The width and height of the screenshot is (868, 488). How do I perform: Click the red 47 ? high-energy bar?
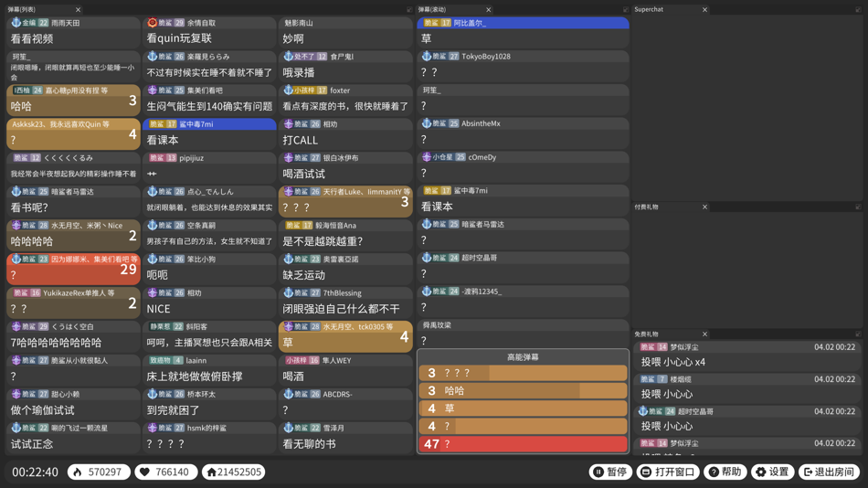pyautogui.click(x=523, y=444)
